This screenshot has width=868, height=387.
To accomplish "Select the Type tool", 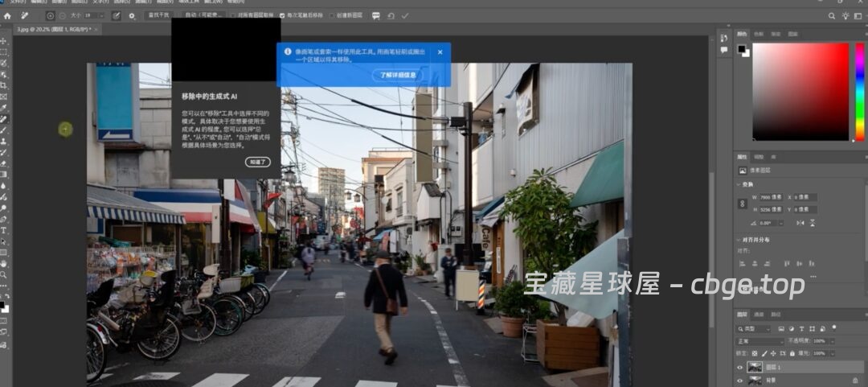I will tap(4, 230).
